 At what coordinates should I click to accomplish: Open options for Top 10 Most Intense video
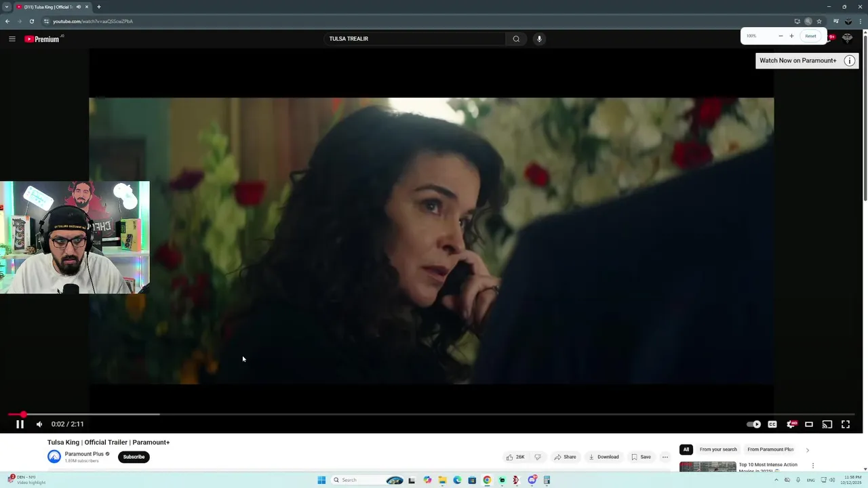(x=813, y=466)
